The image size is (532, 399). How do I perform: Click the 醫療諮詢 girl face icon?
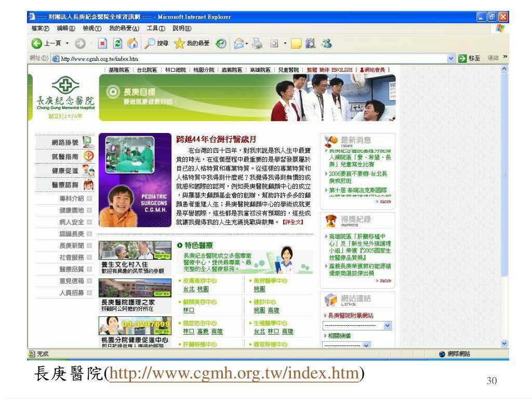pos(88,184)
